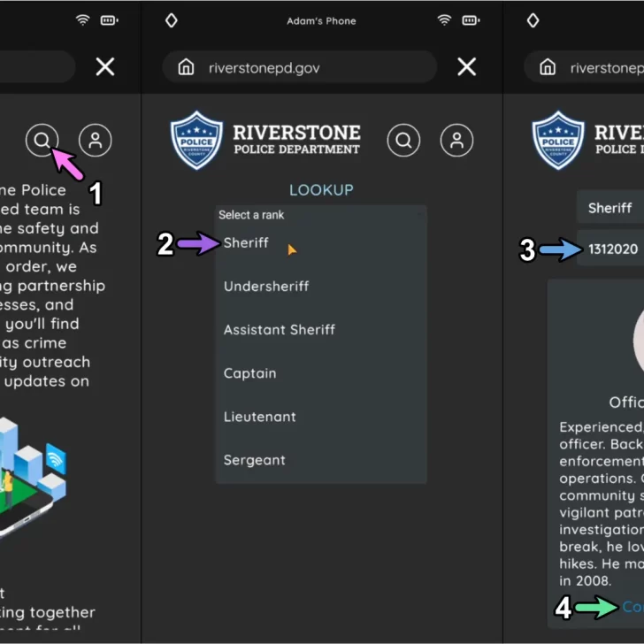The width and height of the screenshot is (644, 644).
Task: Click the home icon in the right panel address bar
Action: pyautogui.click(x=548, y=67)
